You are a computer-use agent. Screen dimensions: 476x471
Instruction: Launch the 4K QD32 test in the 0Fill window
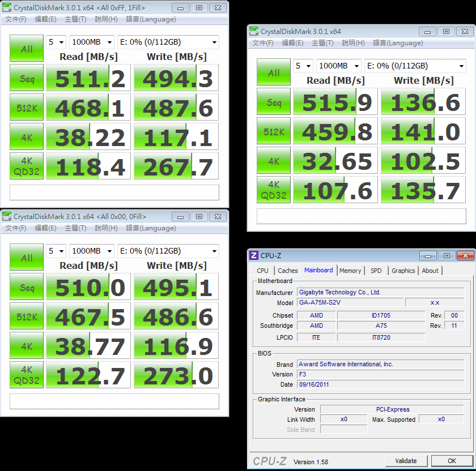click(x=27, y=375)
